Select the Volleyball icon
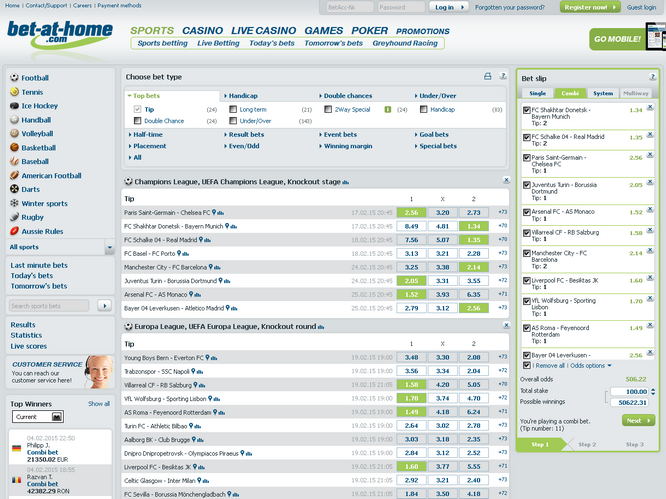Viewport: 666px width, 499px height. coord(14,133)
